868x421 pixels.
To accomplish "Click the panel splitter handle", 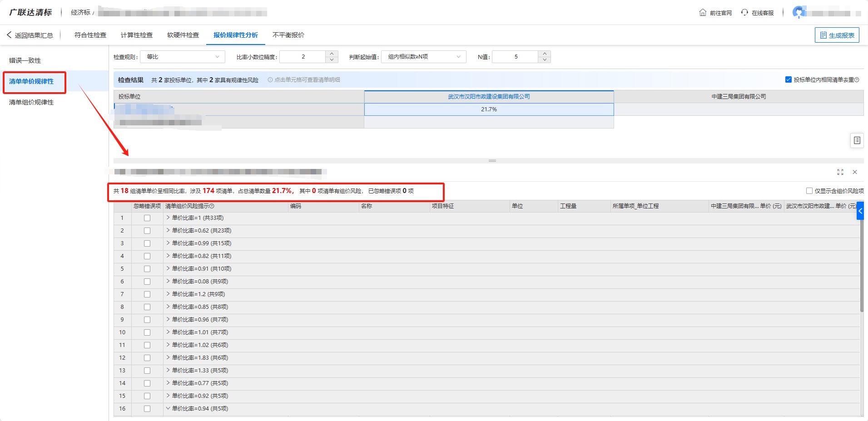I will click(x=492, y=161).
